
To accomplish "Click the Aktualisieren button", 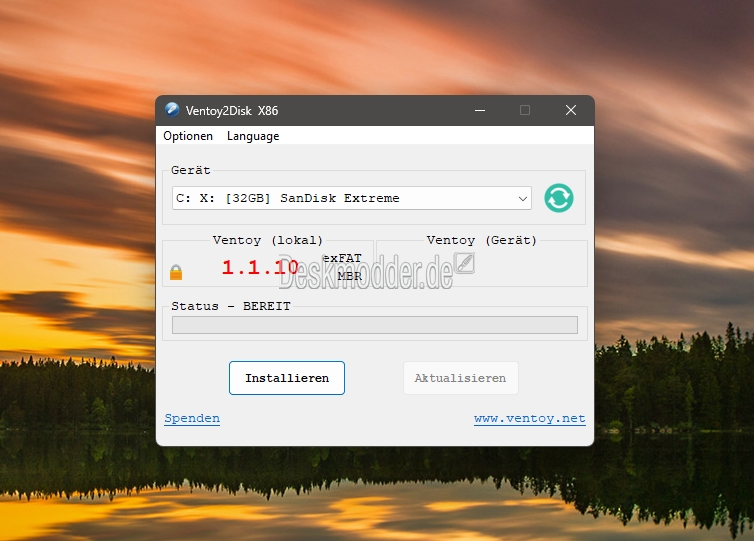I will (460, 379).
